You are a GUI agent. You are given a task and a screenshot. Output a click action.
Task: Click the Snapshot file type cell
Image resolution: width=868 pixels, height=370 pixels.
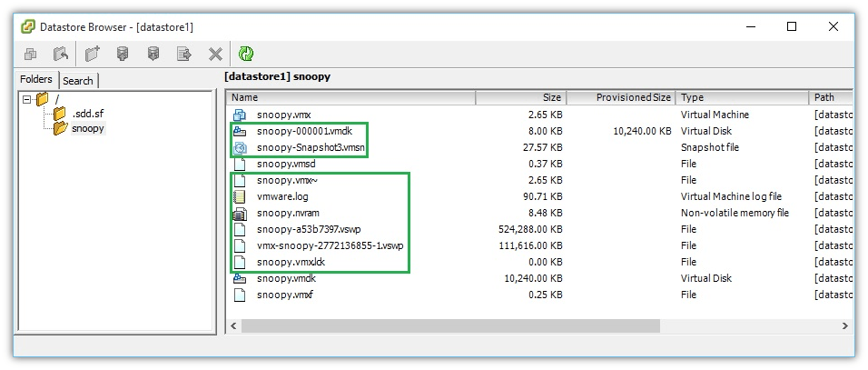(x=710, y=147)
